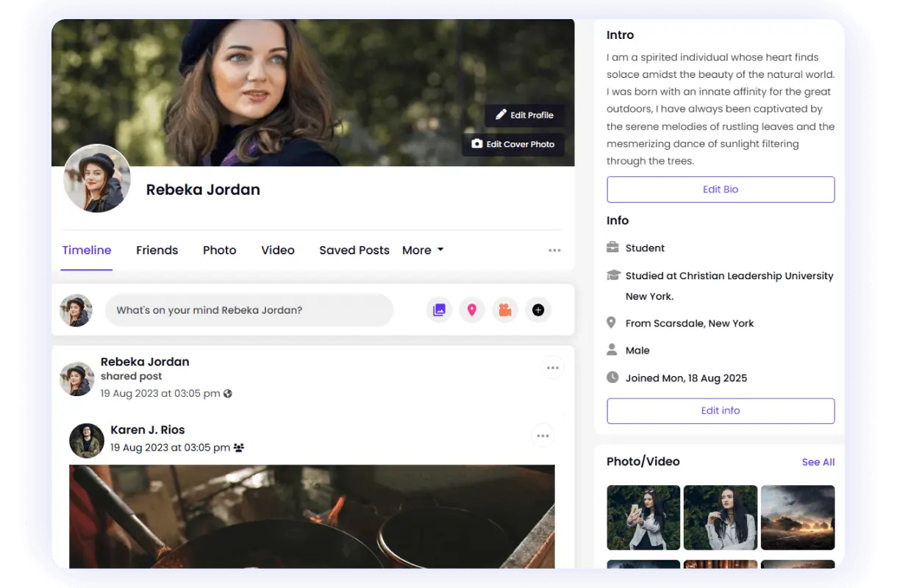Click the ellipsis icon beside profile tabs
Viewport: 897px width, 588px height.
[x=554, y=251]
